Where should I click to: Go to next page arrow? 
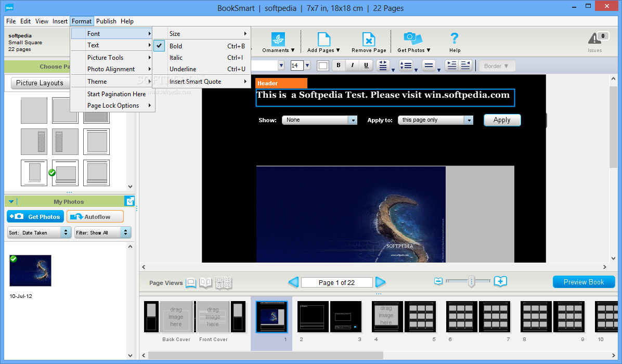(380, 282)
